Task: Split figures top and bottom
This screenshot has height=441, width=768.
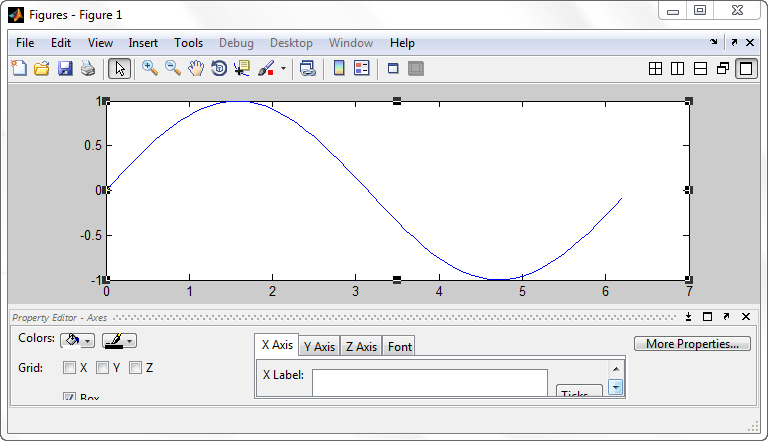Action: click(700, 69)
